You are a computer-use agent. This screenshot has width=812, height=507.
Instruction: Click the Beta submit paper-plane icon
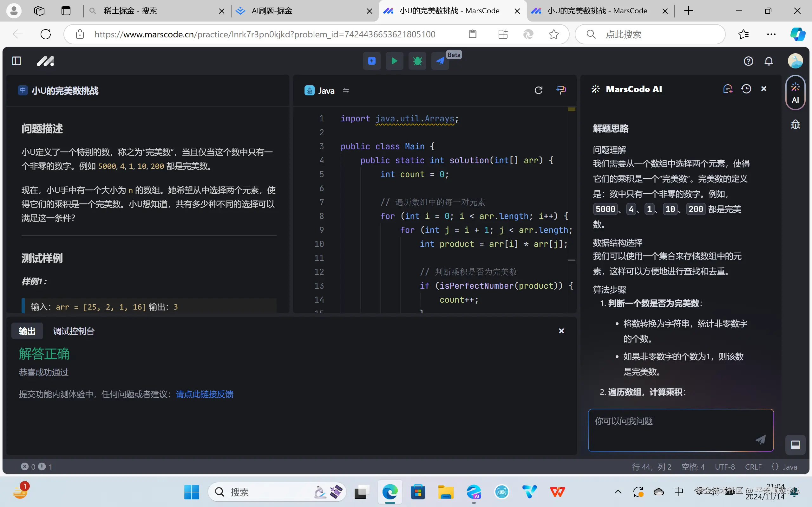pyautogui.click(x=440, y=61)
